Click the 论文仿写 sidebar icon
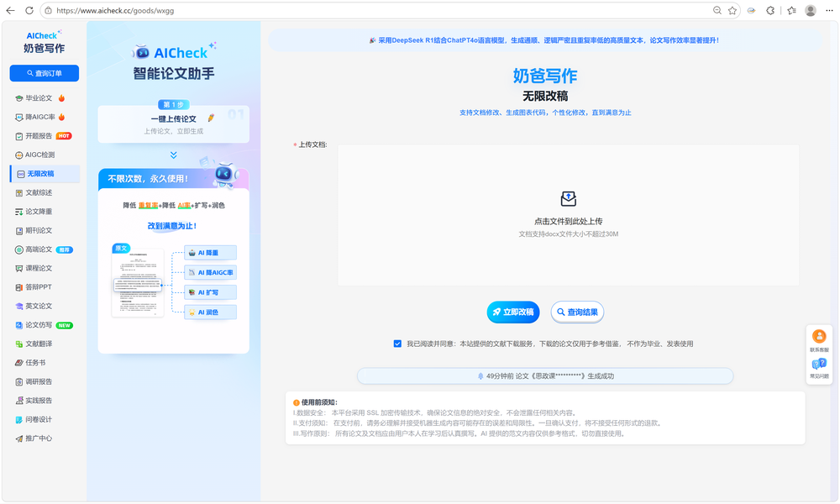 [x=19, y=325]
